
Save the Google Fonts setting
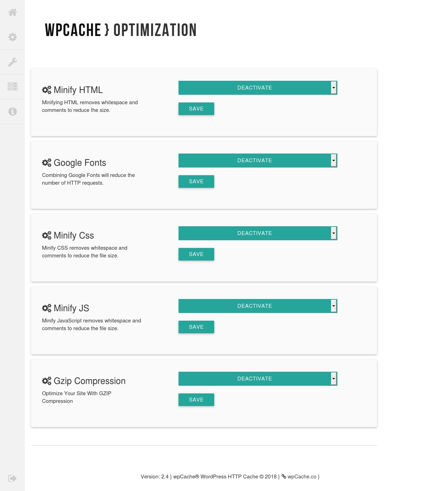196,182
